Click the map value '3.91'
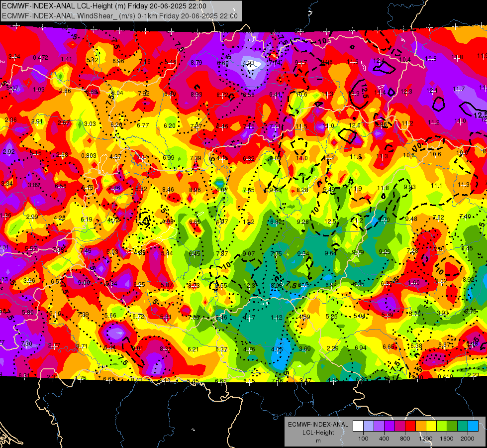487x448 pixels. tap(37, 121)
